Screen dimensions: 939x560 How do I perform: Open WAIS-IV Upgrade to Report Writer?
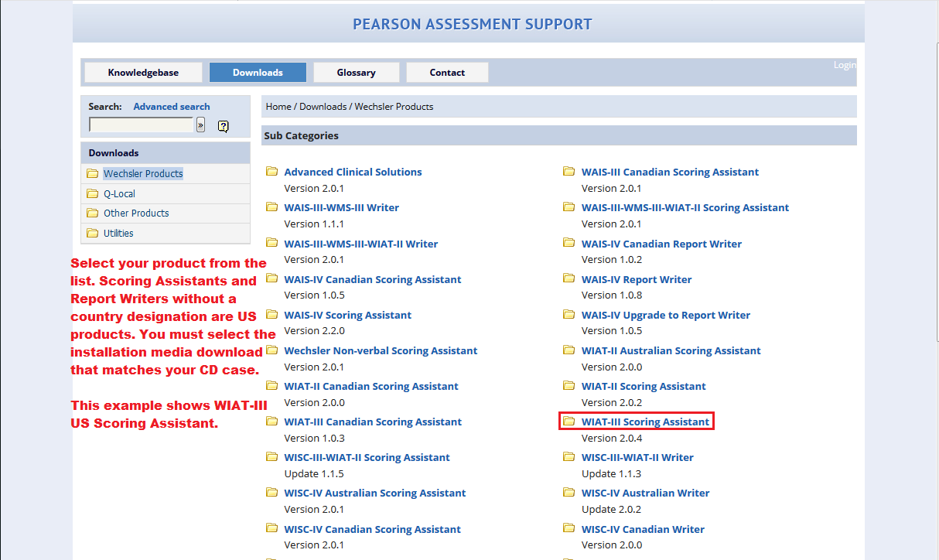pos(666,316)
